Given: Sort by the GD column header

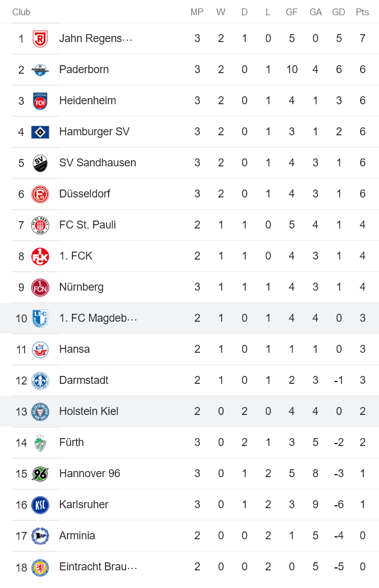Looking at the screenshot, I should 339,12.
